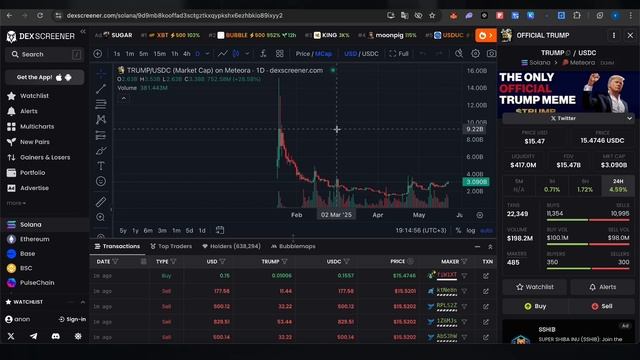
Task: Open the DATE column filter
Action: pos(116,261)
